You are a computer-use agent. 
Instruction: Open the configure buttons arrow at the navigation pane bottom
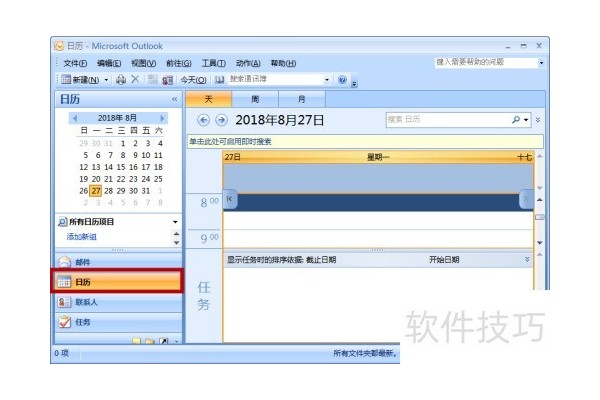176,341
